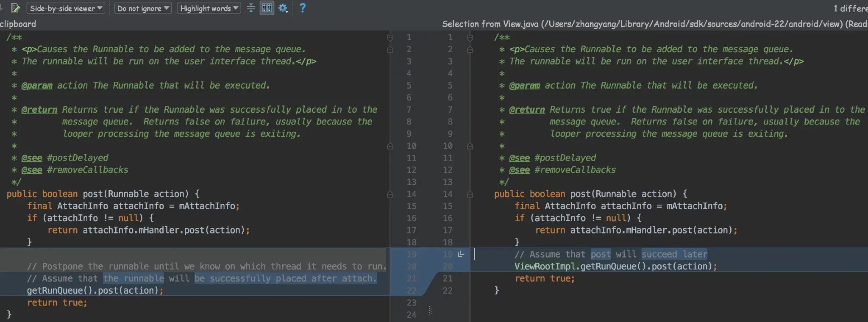
Task: Collapse unchanged fragments using the toolbar icon
Action: point(251,8)
